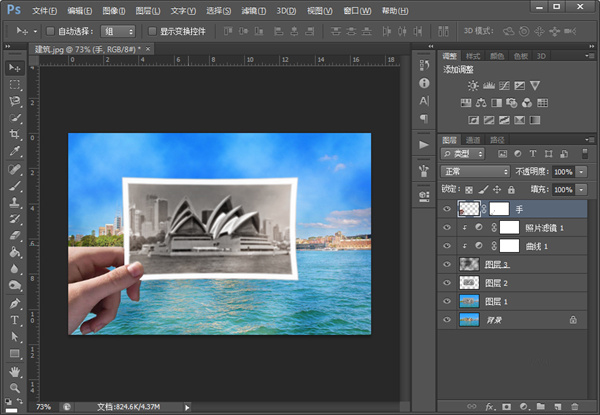Enable the 自动选择 checkbox

(x=49, y=31)
